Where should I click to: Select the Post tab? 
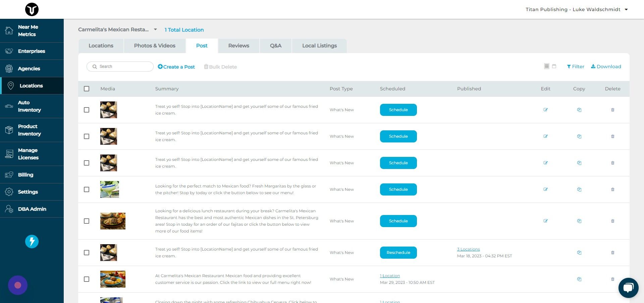(x=202, y=46)
